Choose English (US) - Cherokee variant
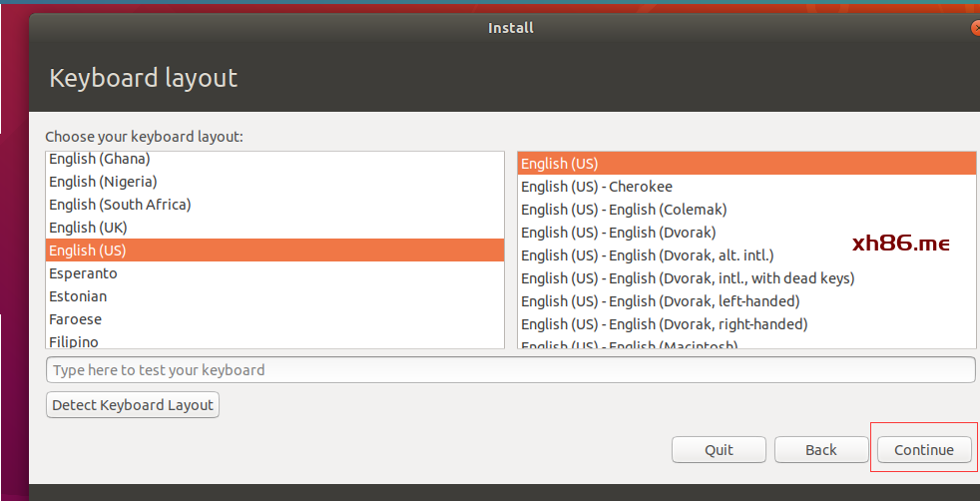The height and width of the screenshot is (501, 980). pyautogui.click(x=597, y=187)
